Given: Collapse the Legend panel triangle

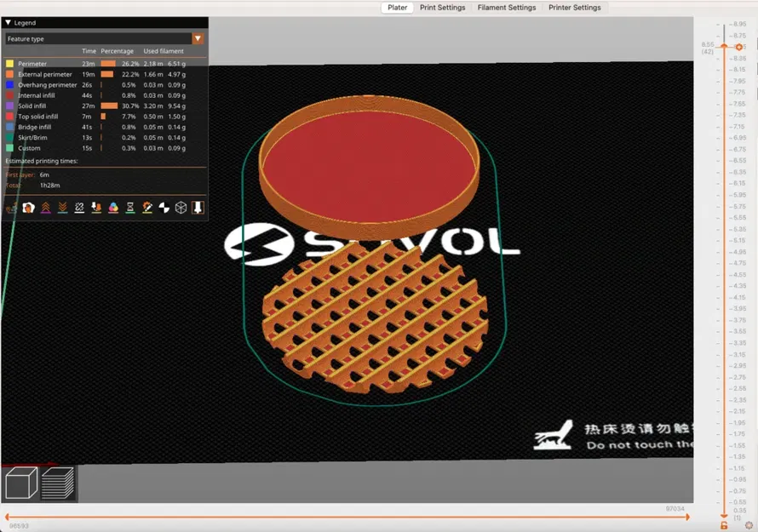Looking at the screenshot, I should tap(9, 23).
